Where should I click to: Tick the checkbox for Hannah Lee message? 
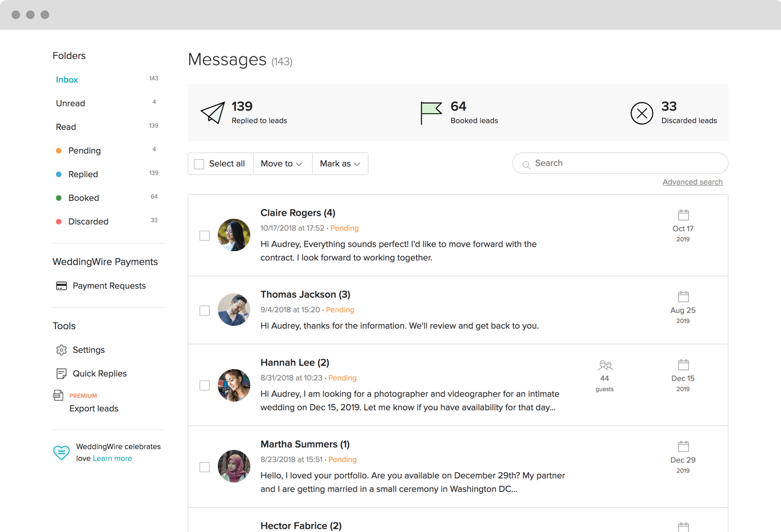(x=205, y=386)
